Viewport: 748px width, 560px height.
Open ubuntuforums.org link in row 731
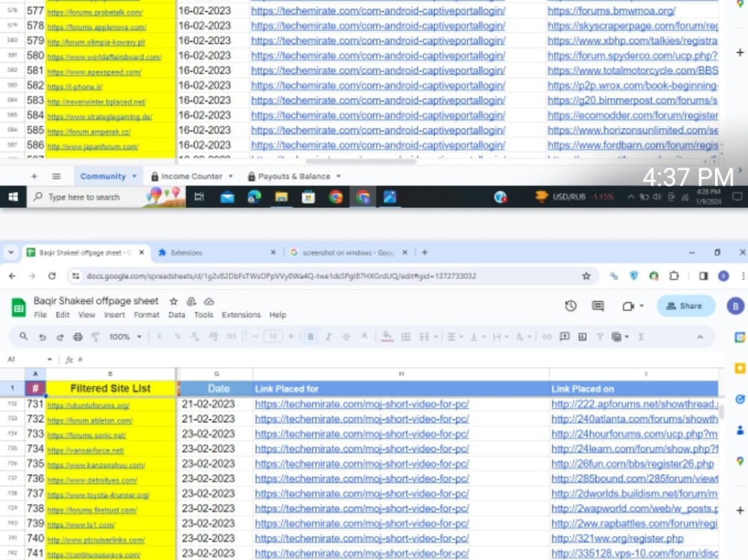coord(88,405)
